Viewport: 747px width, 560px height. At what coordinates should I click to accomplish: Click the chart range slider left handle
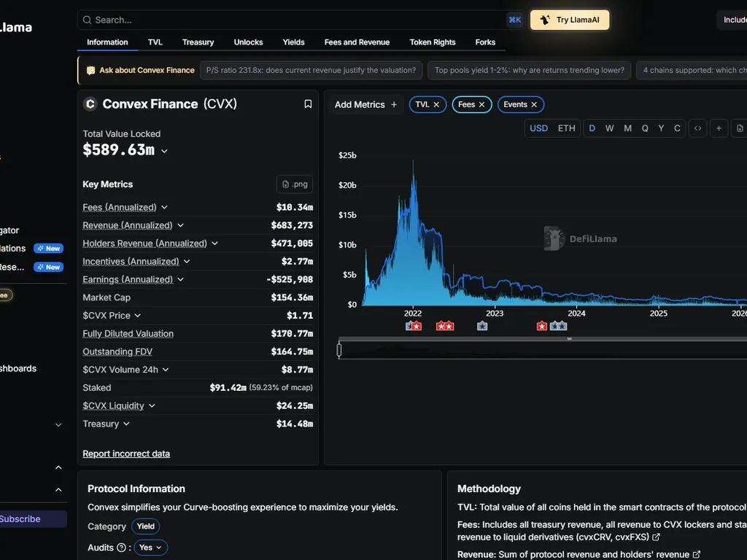[339, 351]
